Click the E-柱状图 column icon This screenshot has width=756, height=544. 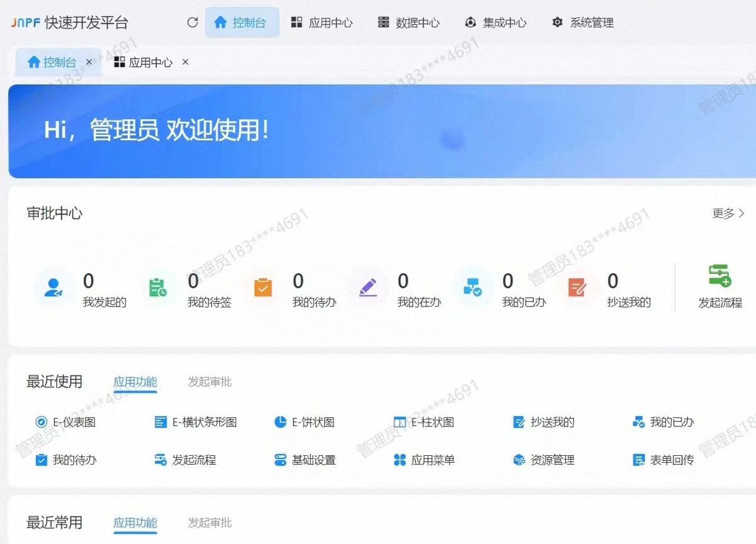(x=399, y=422)
